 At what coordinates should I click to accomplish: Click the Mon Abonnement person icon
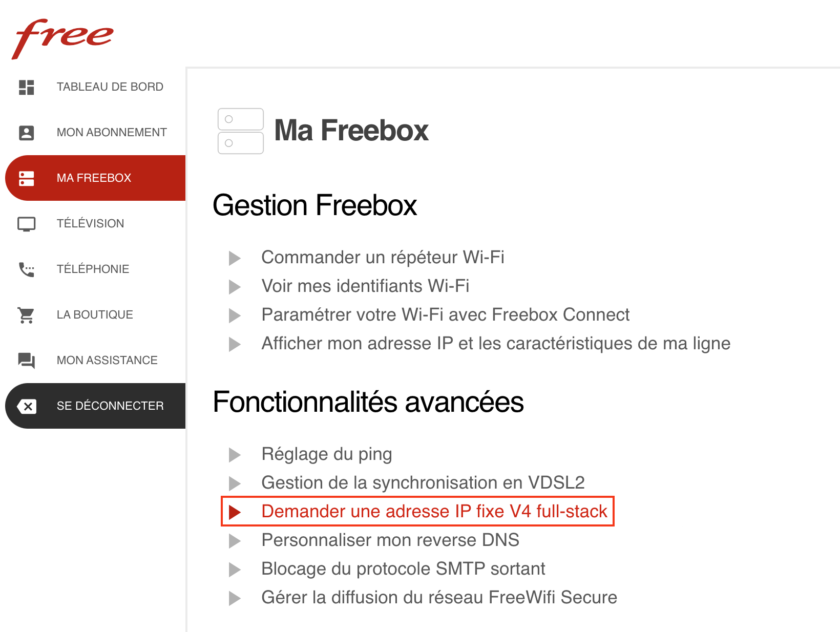27,133
